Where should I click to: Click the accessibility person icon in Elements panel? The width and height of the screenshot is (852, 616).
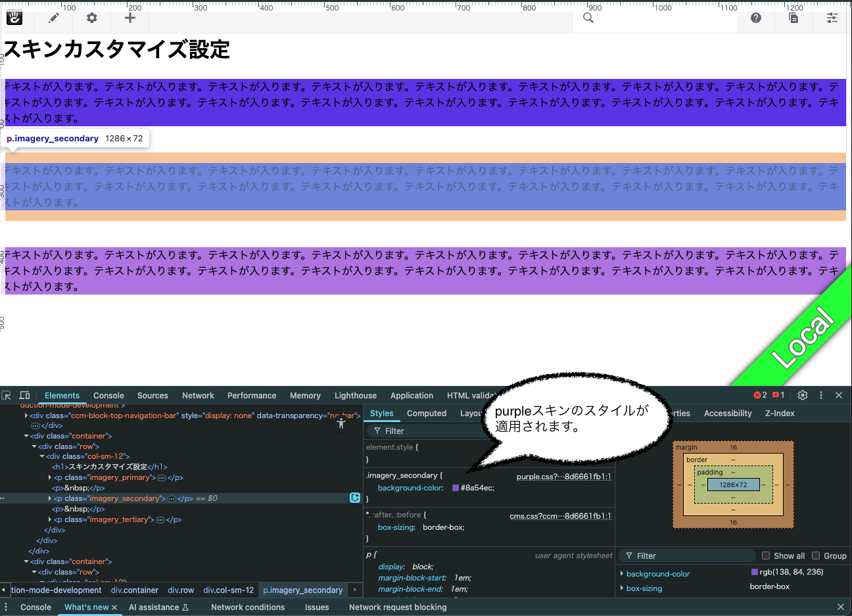pyautogui.click(x=341, y=423)
